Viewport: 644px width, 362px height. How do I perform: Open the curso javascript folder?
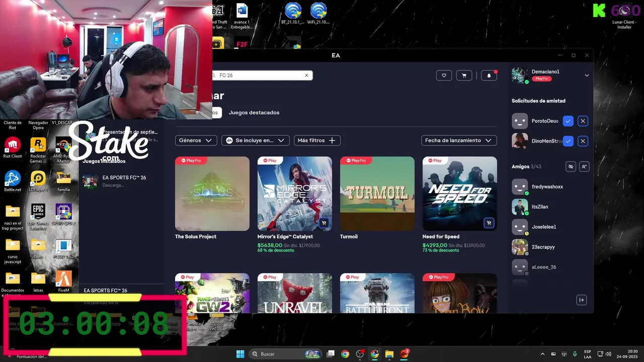point(13,251)
